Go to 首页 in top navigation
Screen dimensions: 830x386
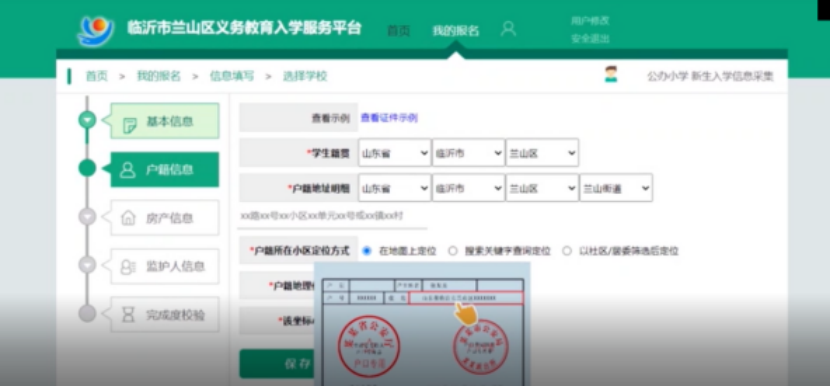point(398,31)
